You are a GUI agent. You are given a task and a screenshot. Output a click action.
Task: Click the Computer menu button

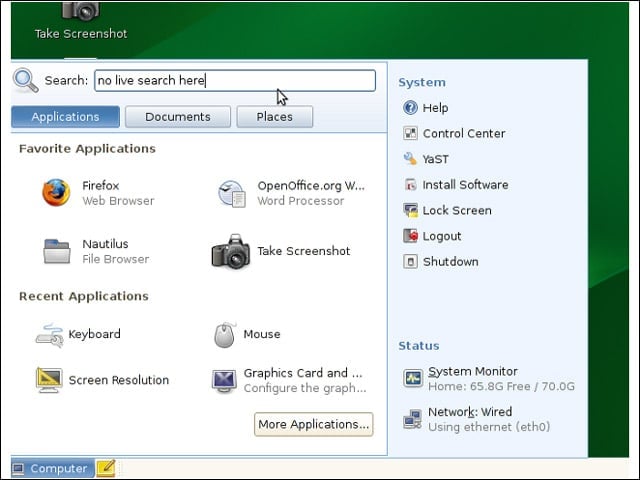(52, 469)
